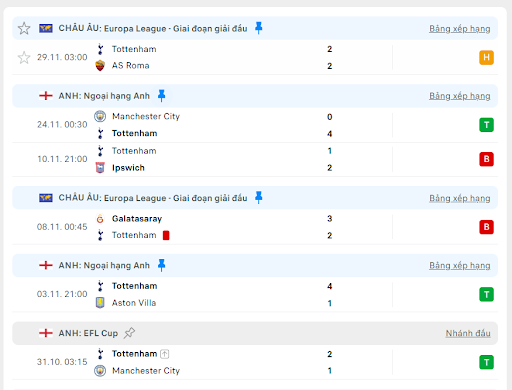
Task: Click red B badge for Ipswich match
Action: 486,159
